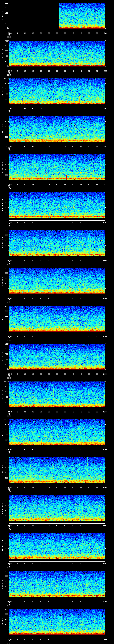This screenshot has height=644, width=114.
Task: Select the 23:14:00 time axis label
Action: pyautogui.click(x=9, y=412)
